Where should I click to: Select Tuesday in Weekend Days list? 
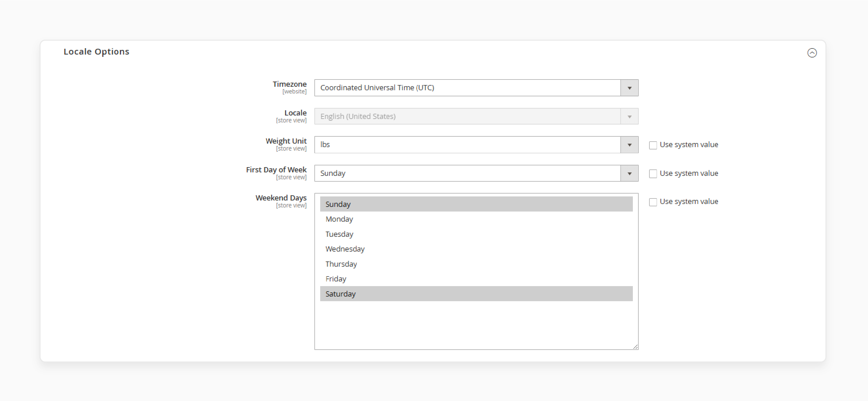pyautogui.click(x=476, y=234)
